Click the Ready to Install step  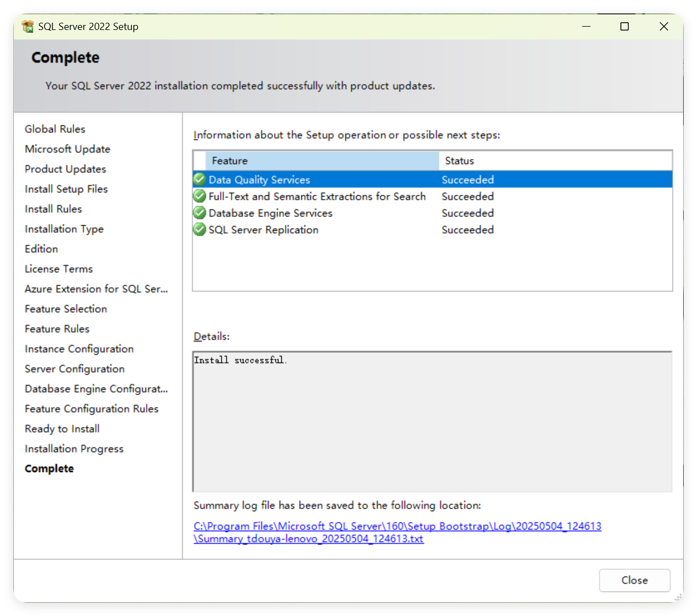[62, 428]
